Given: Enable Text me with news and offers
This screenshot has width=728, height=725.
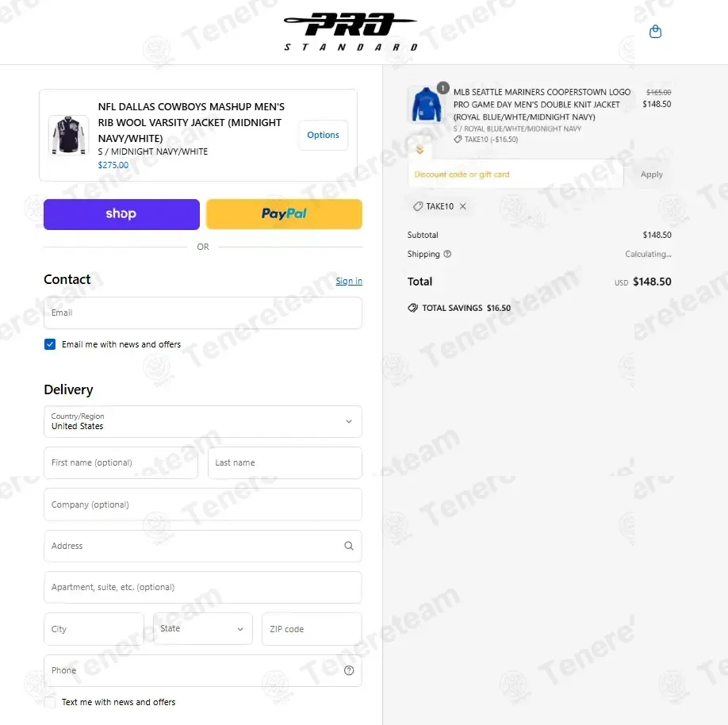Looking at the screenshot, I should pyautogui.click(x=50, y=702).
